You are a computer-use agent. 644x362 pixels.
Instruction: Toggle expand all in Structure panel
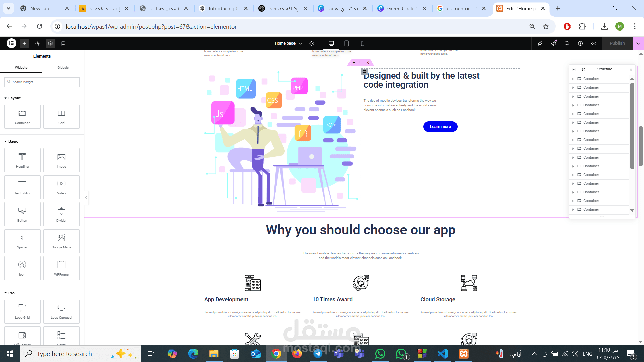[x=574, y=70]
